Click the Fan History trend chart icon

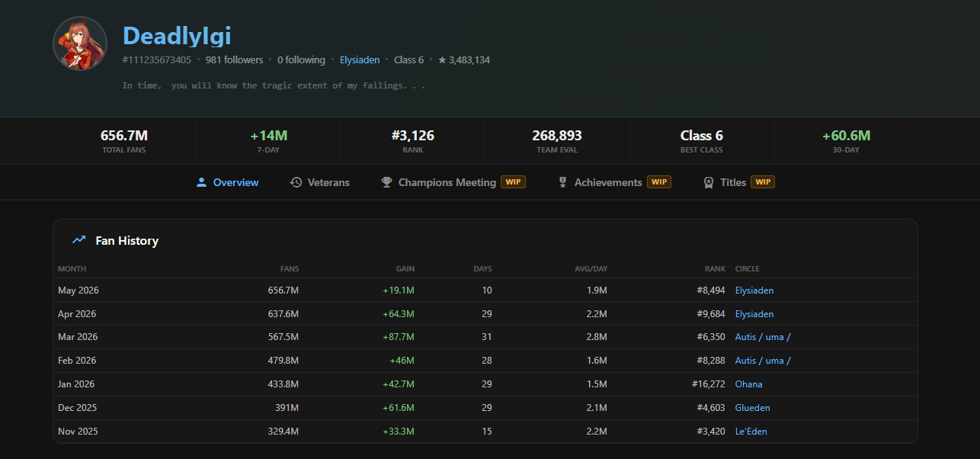(78, 240)
